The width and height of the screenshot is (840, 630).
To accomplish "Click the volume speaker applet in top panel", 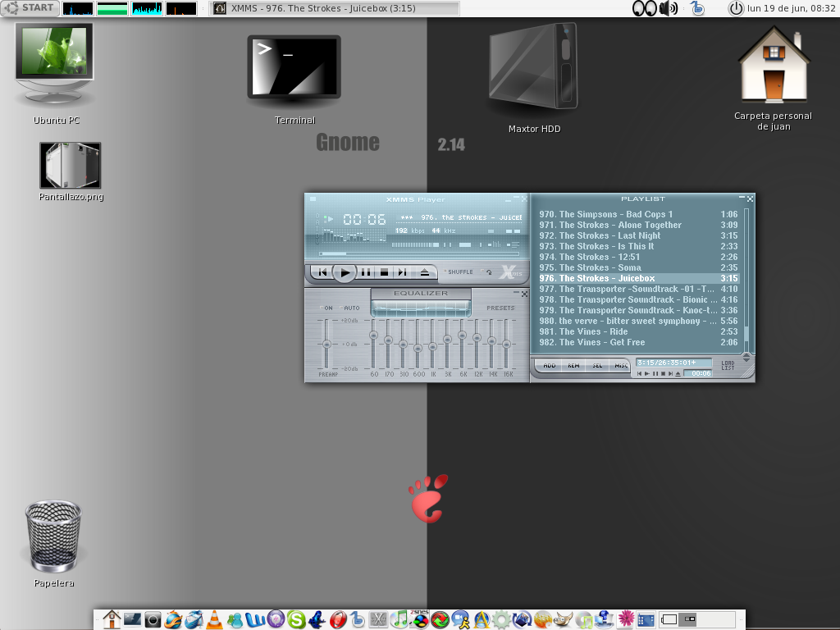I will coord(668,8).
